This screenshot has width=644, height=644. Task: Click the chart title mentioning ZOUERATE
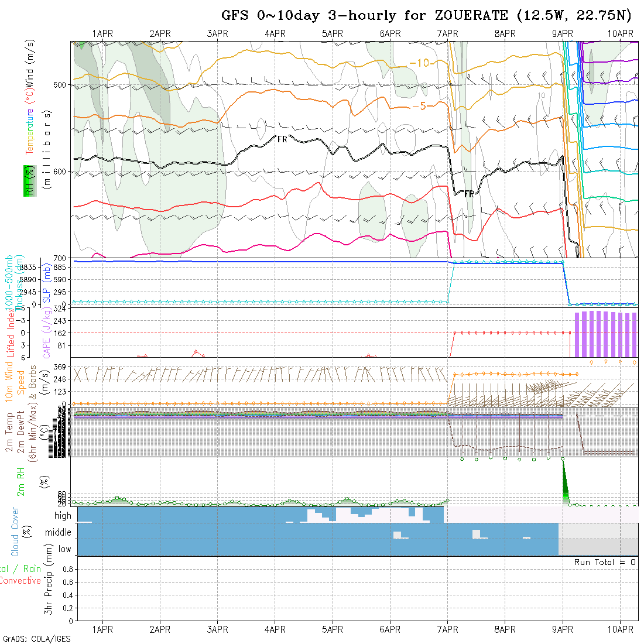point(426,16)
